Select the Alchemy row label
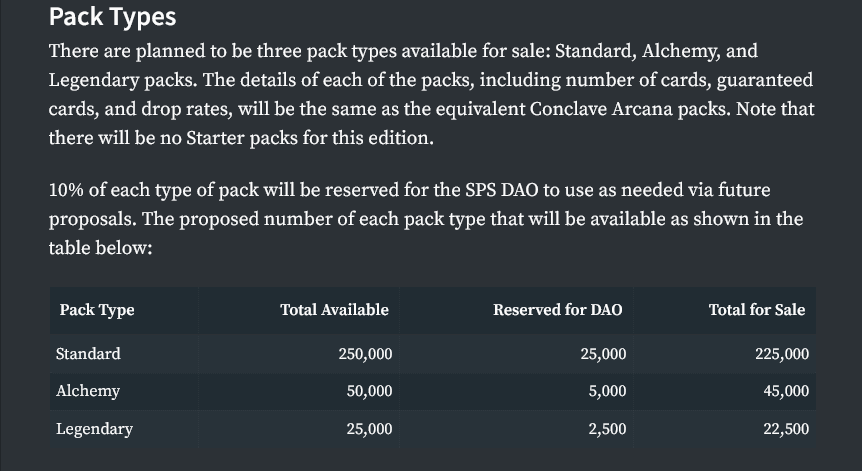 pos(87,391)
